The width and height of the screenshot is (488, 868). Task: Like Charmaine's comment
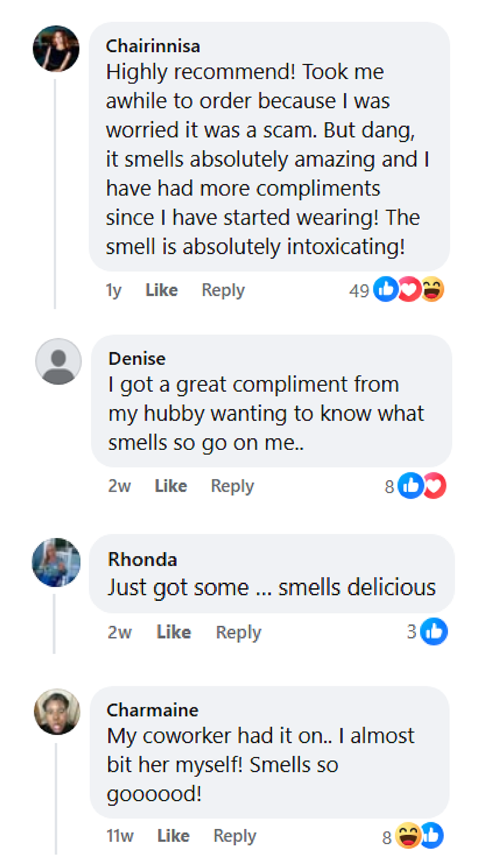point(173,836)
